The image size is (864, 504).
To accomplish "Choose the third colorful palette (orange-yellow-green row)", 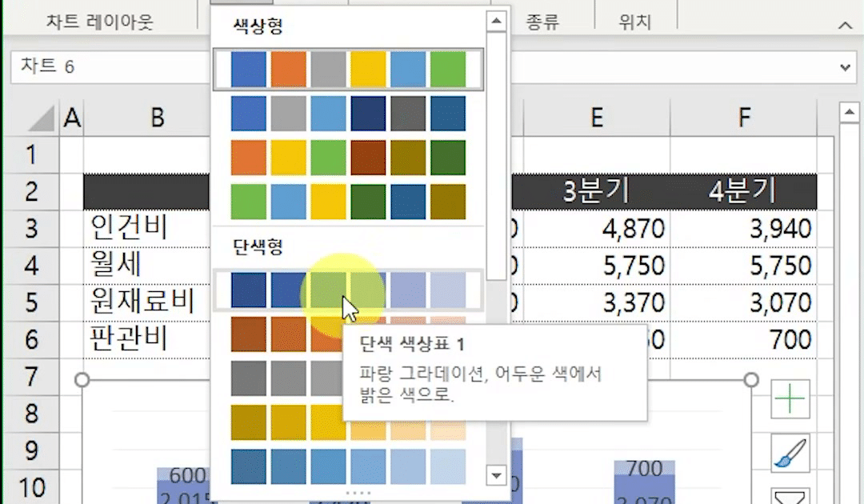I will tap(348, 158).
